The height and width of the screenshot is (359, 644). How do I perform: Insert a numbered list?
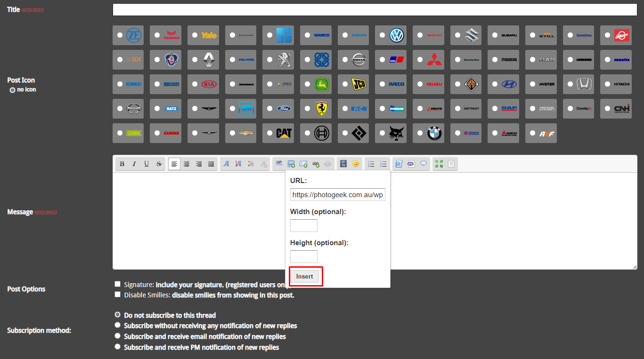click(x=383, y=164)
